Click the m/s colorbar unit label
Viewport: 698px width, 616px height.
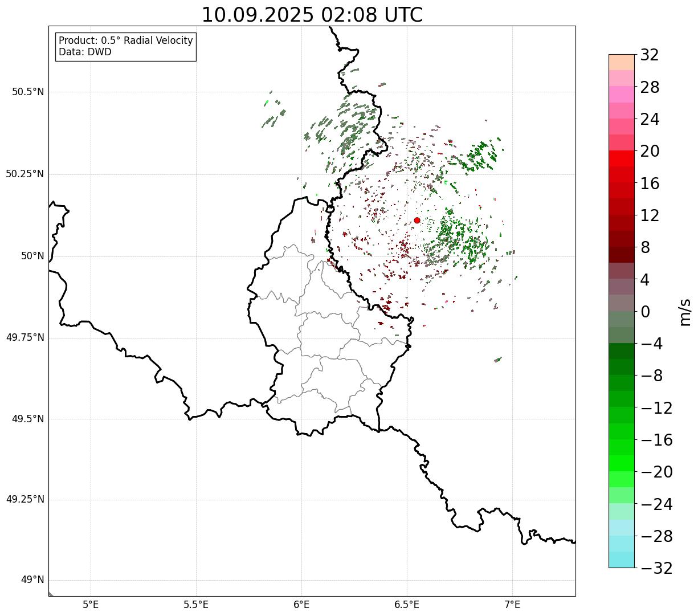coord(685,311)
